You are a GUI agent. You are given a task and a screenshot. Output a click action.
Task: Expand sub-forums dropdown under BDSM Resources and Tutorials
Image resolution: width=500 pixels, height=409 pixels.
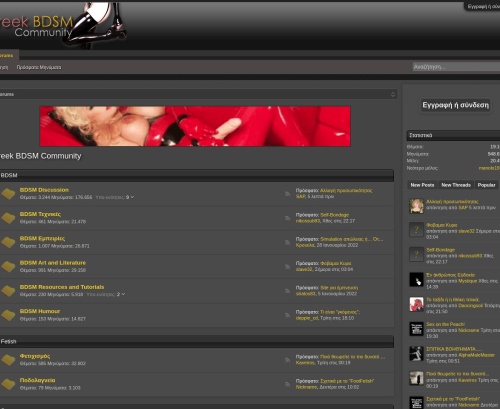[121, 294]
